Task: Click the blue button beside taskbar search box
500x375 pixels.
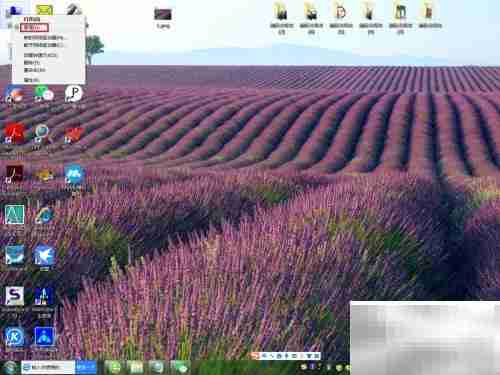Action: coord(86,367)
